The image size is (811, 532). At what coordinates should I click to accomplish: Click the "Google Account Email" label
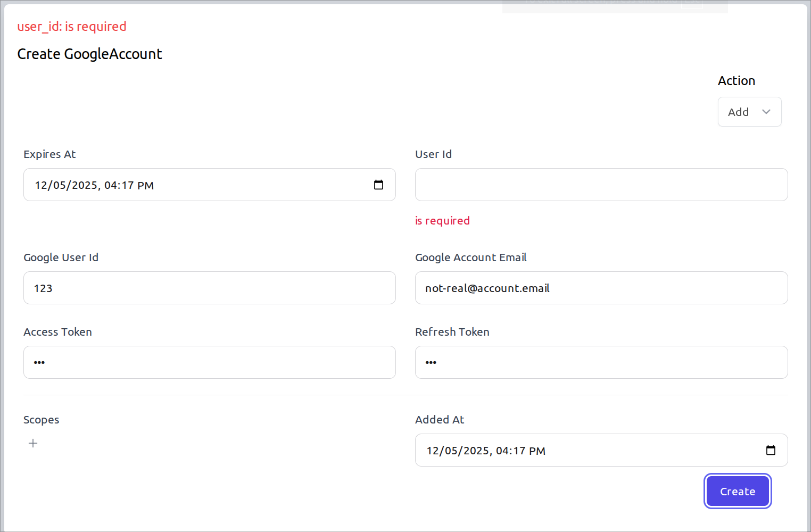point(470,257)
